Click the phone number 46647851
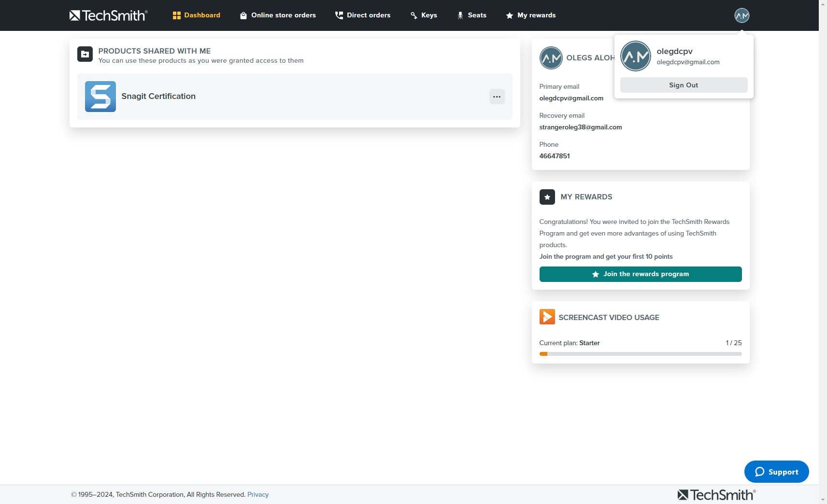 (x=555, y=156)
